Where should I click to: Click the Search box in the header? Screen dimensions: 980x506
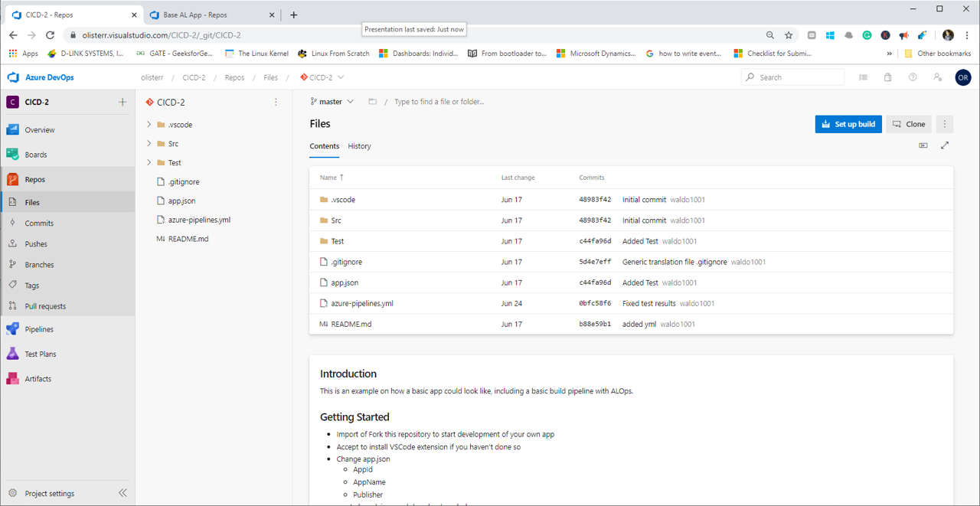792,77
